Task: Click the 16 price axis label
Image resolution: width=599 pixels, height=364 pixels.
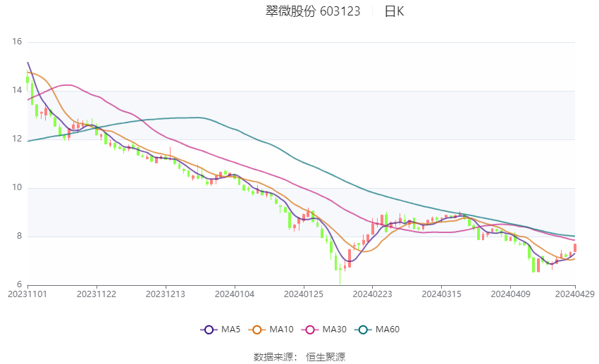Action: [x=17, y=42]
